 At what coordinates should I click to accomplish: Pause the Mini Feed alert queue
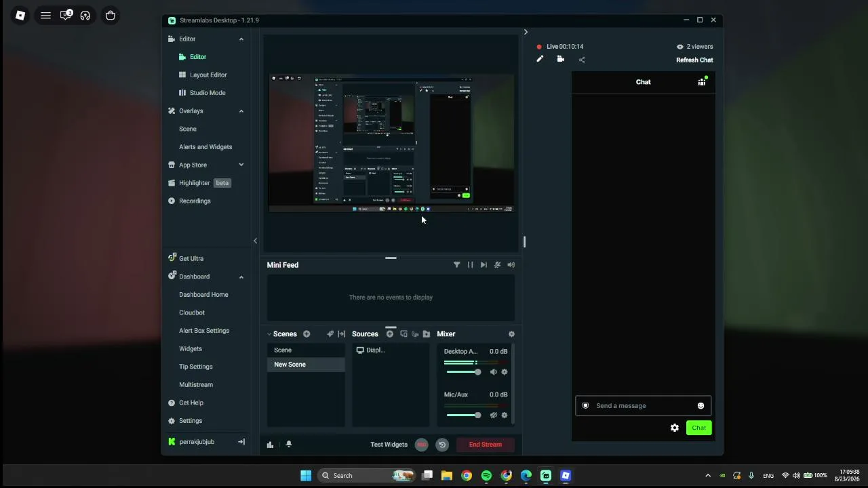pos(470,265)
